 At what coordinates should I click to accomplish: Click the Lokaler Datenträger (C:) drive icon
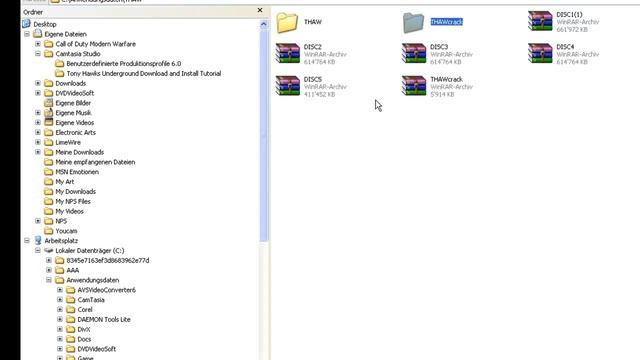[49, 250]
